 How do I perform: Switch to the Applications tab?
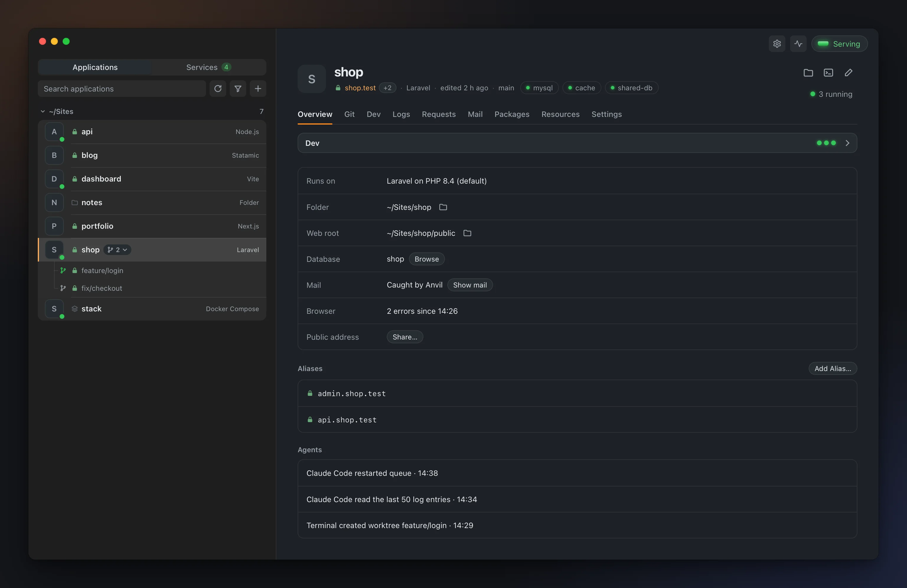(x=95, y=67)
